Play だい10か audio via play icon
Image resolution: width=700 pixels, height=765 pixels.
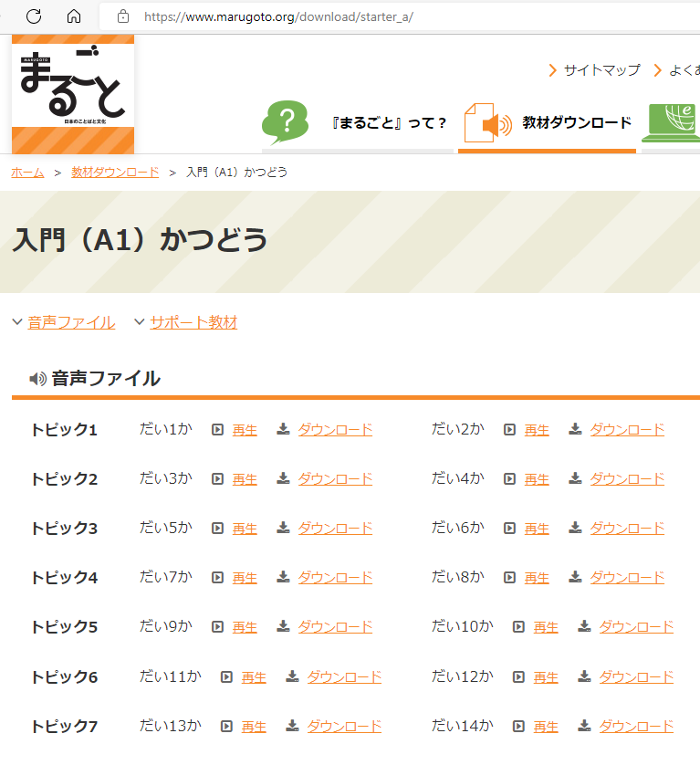[518, 627]
